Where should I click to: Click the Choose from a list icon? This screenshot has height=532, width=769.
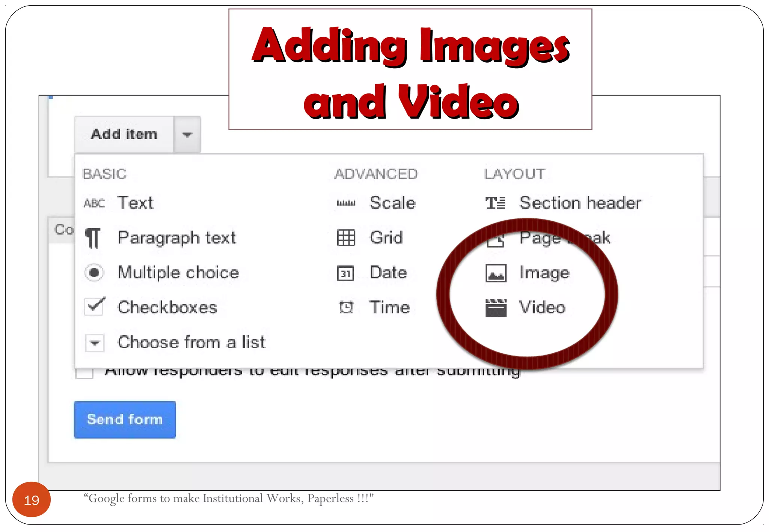(x=94, y=343)
